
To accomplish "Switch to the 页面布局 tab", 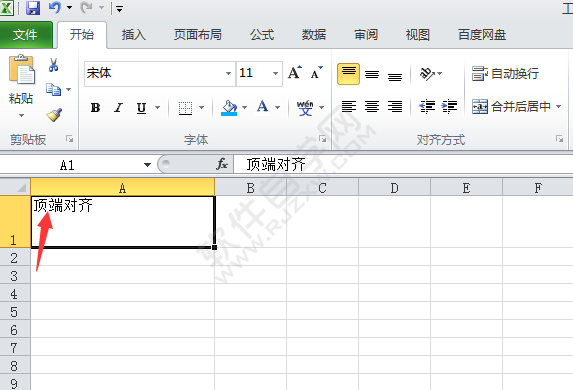I will click(198, 35).
